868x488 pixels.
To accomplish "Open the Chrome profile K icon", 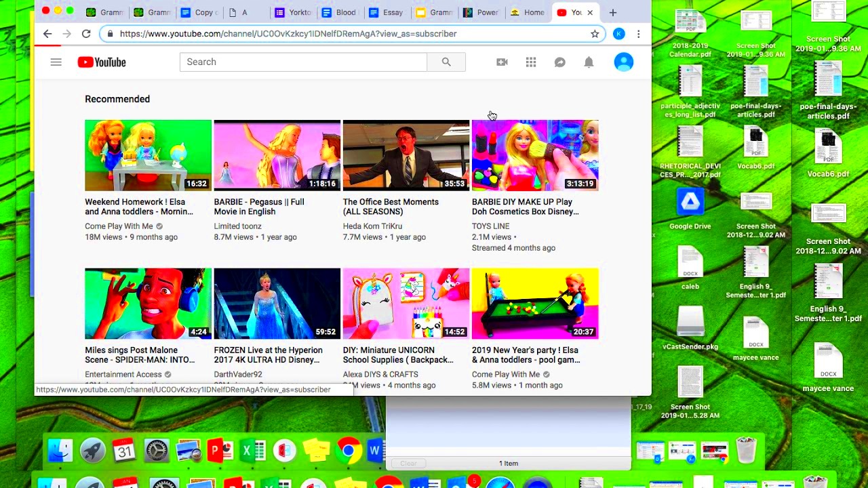I will coord(618,33).
